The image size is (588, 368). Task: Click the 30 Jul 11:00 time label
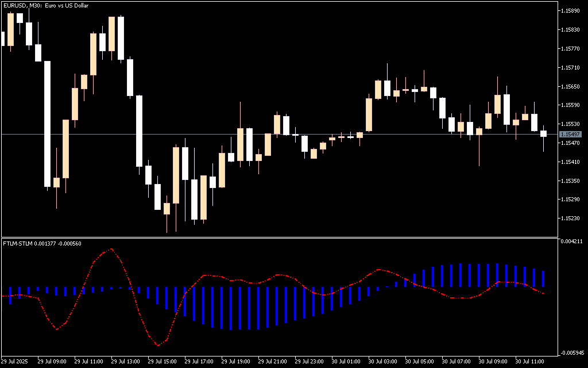pyautogui.click(x=529, y=362)
